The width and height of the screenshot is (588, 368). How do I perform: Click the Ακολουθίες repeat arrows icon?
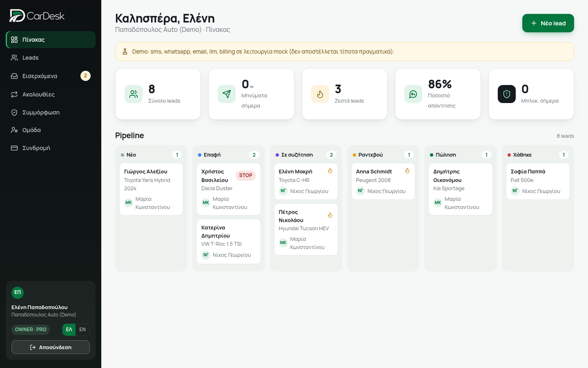tap(15, 94)
